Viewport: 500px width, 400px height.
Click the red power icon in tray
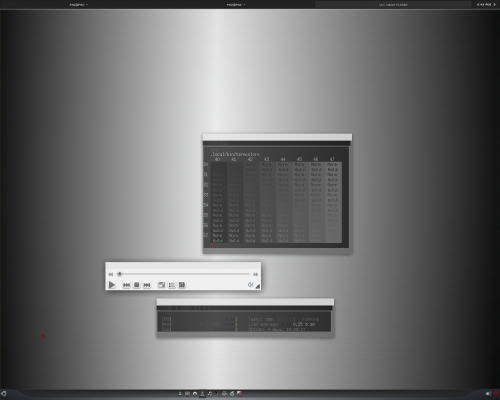pyautogui.click(x=496, y=394)
